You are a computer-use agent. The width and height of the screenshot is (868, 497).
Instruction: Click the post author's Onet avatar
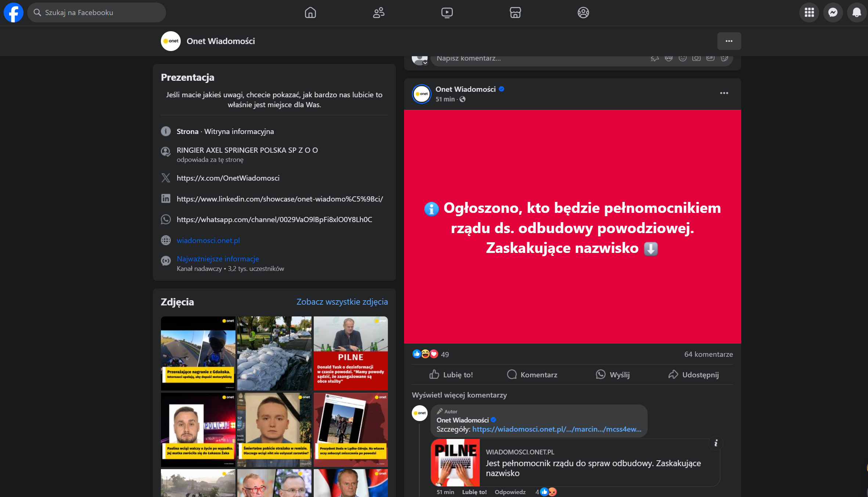tap(422, 94)
